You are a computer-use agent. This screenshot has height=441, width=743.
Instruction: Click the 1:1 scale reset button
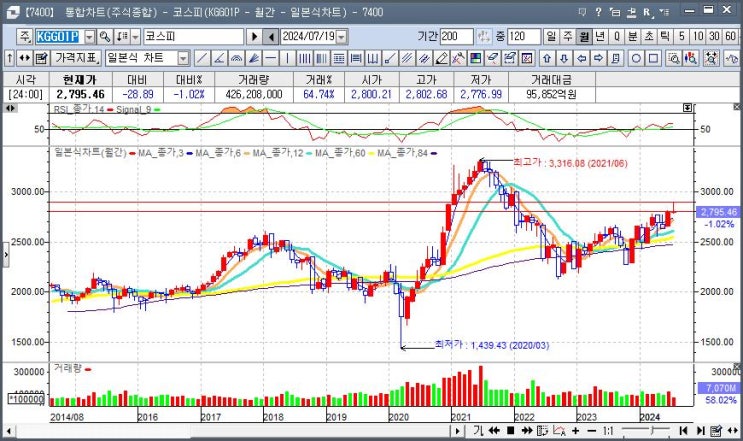coord(608,431)
